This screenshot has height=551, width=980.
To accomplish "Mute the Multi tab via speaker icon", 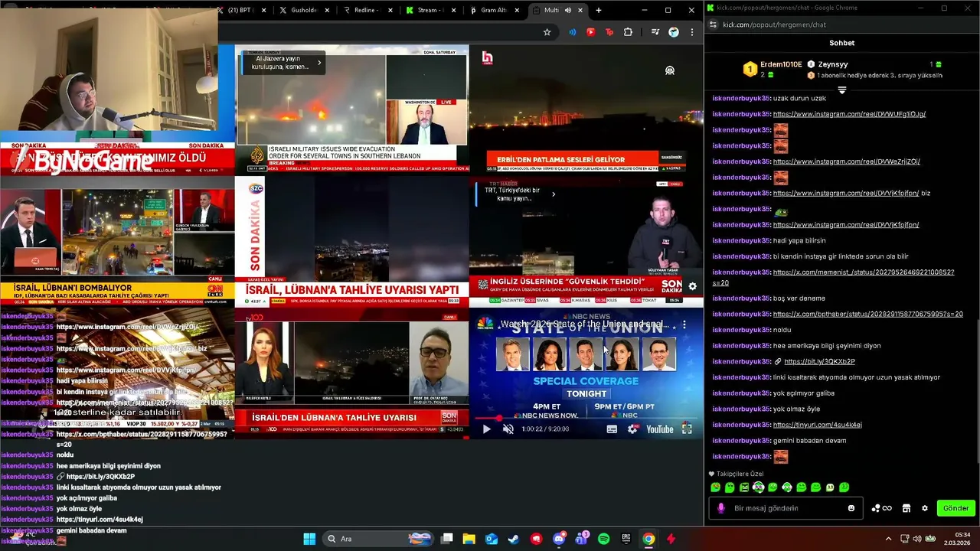I will click(567, 10).
